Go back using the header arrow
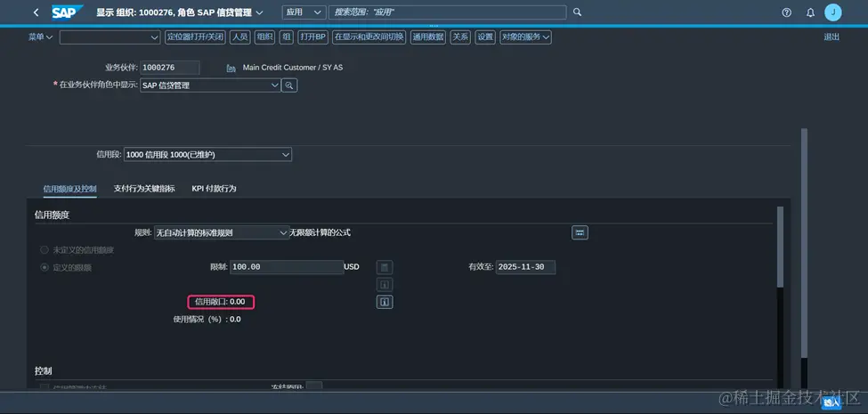Viewport: 868px width, 414px height. coord(37,12)
